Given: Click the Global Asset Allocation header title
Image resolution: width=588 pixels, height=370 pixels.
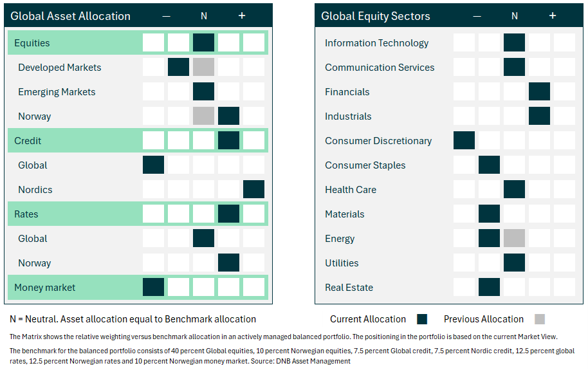Looking at the screenshot, I should [x=71, y=16].
